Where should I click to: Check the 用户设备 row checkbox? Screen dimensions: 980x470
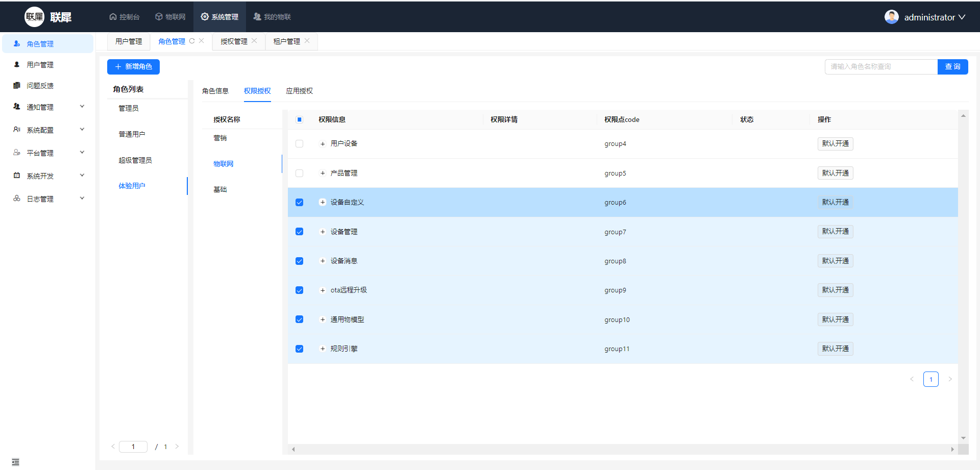[x=300, y=144]
